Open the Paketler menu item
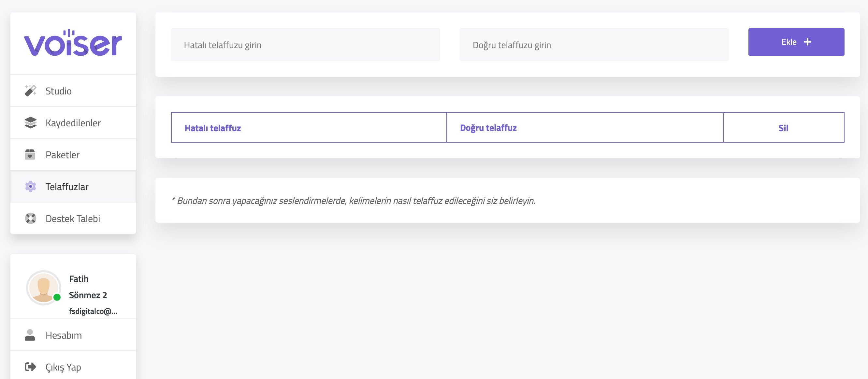 click(x=73, y=154)
